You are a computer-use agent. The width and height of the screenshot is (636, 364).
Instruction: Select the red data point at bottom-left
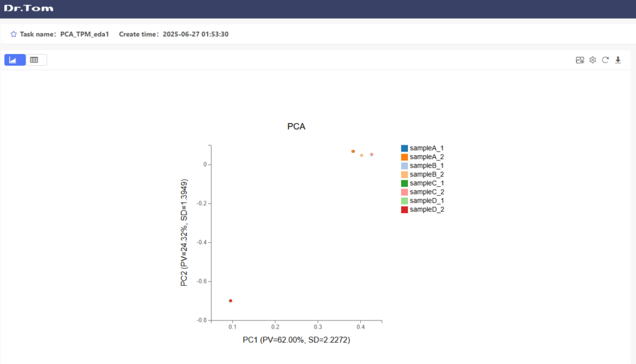pyautogui.click(x=230, y=301)
